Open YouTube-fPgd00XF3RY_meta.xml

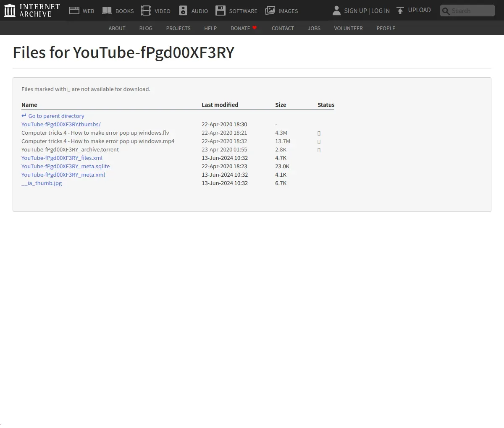(63, 175)
